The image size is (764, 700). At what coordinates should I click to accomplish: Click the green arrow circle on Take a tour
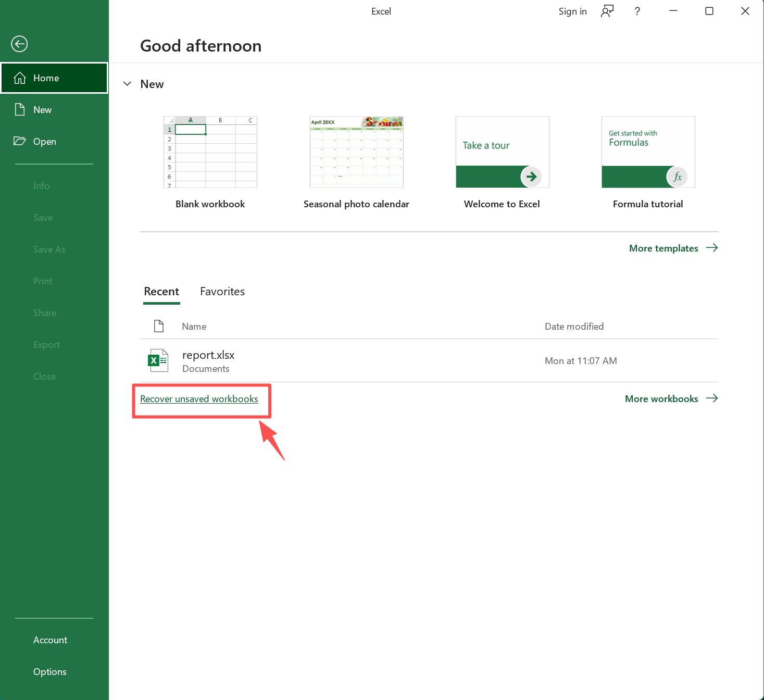pos(531,177)
